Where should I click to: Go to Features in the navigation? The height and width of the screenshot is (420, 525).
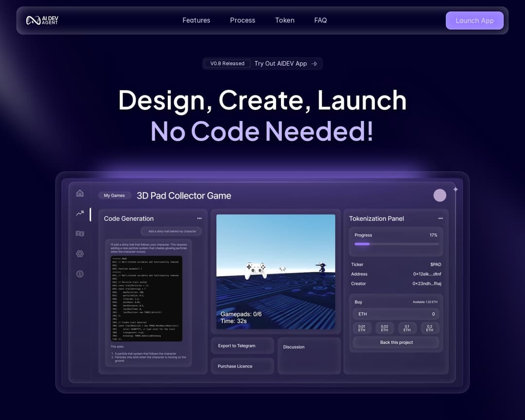[196, 20]
